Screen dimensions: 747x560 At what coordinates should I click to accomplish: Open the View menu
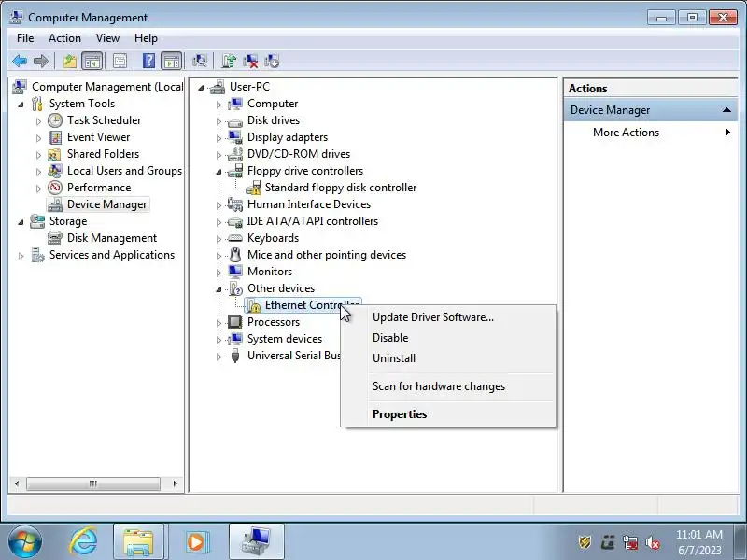pos(107,38)
